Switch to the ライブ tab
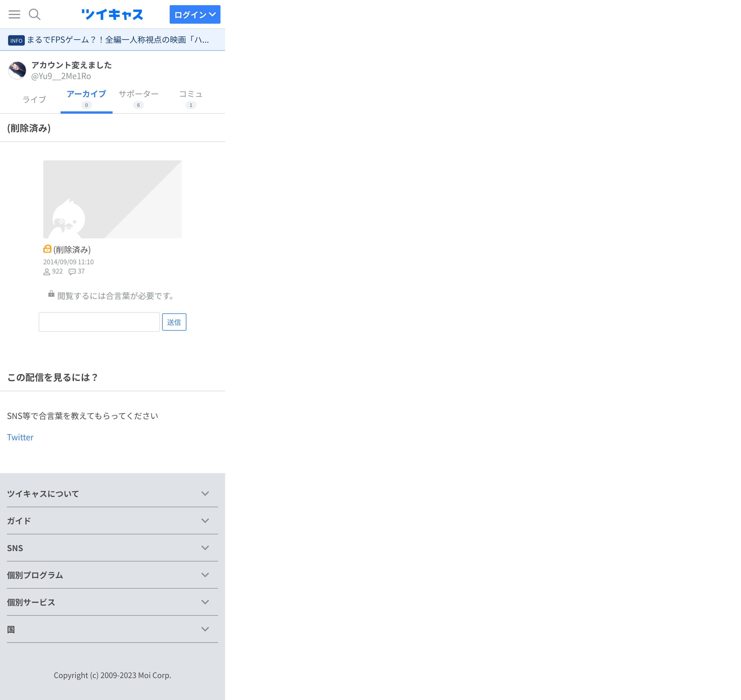The width and height of the screenshot is (741, 700). [34, 100]
